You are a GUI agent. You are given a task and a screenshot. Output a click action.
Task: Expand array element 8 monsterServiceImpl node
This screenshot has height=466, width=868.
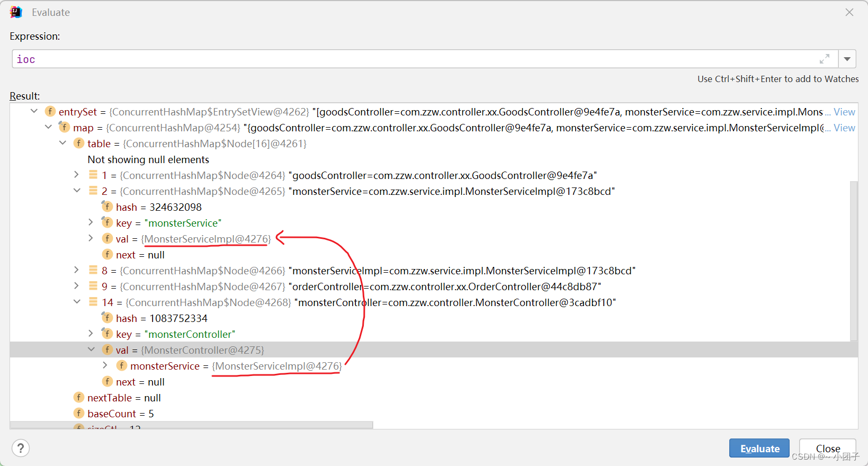point(77,270)
